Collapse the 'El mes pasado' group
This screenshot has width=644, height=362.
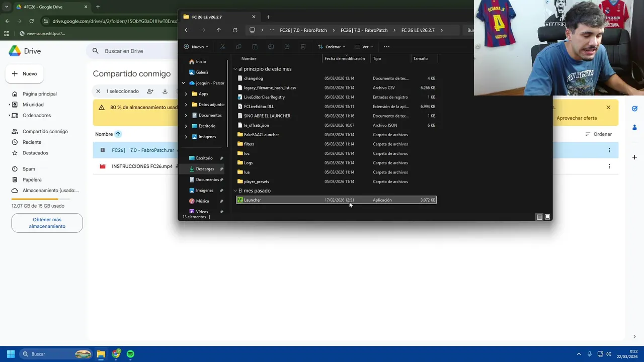click(x=235, y=191)
